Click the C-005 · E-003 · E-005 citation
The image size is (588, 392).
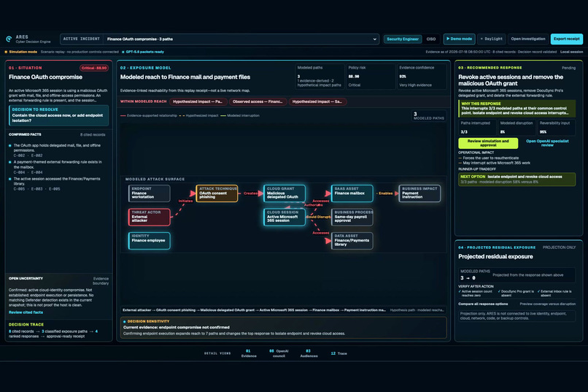[36, 189]
